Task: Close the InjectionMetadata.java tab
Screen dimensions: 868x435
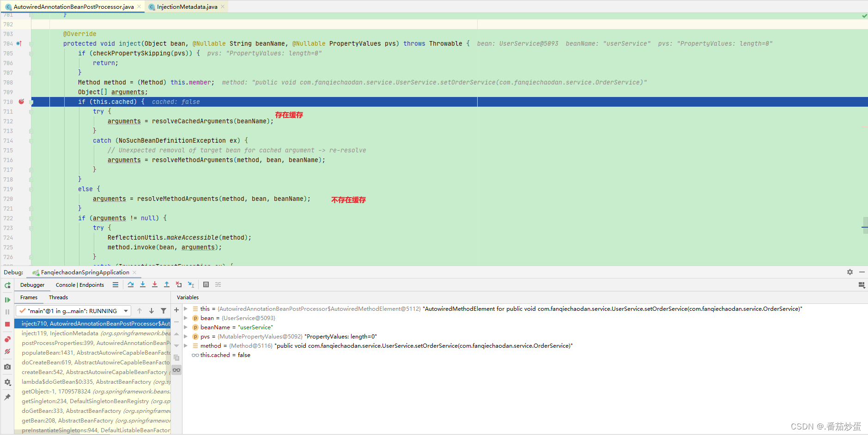Action: pos(223,6)
